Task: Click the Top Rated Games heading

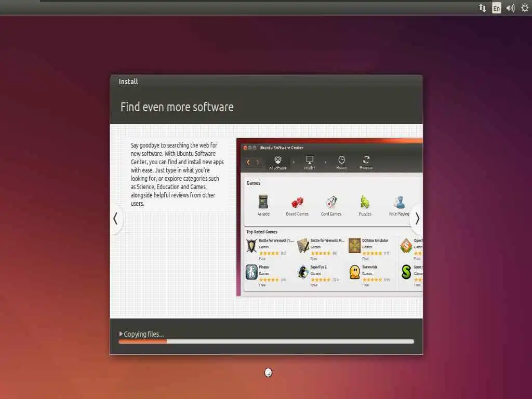Action: (262, 232)
